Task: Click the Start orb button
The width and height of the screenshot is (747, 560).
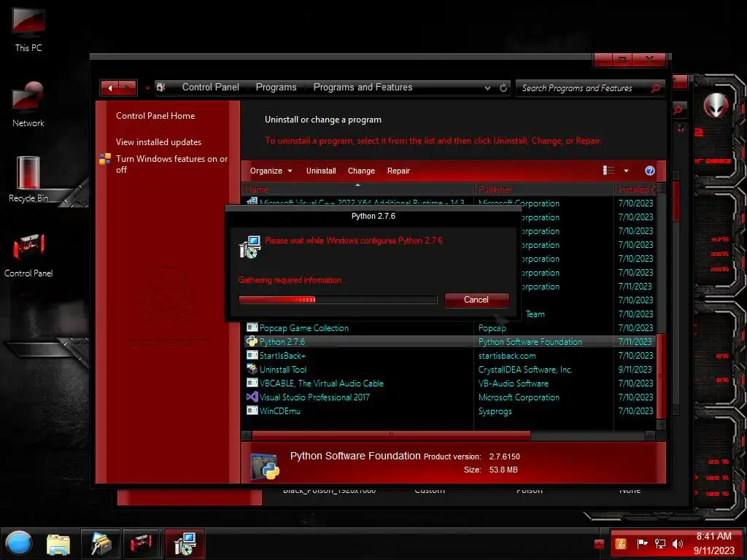Action: coord(18,543)
